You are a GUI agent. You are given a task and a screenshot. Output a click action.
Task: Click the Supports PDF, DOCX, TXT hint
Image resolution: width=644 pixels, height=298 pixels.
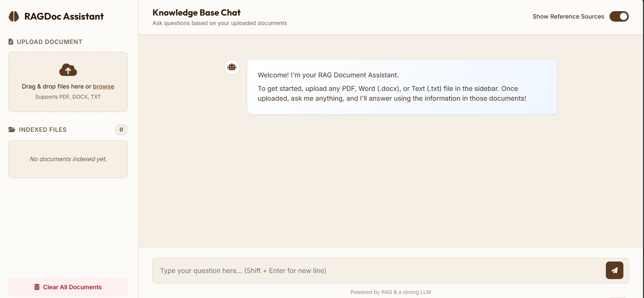[68, 97]
